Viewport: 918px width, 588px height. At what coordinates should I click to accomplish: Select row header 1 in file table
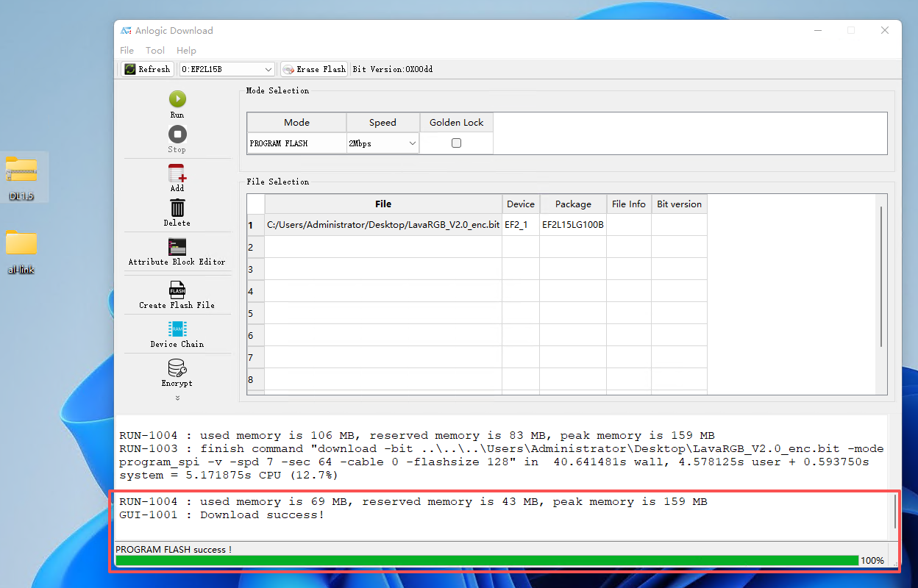pyautogui.click(x=255, y=225)
